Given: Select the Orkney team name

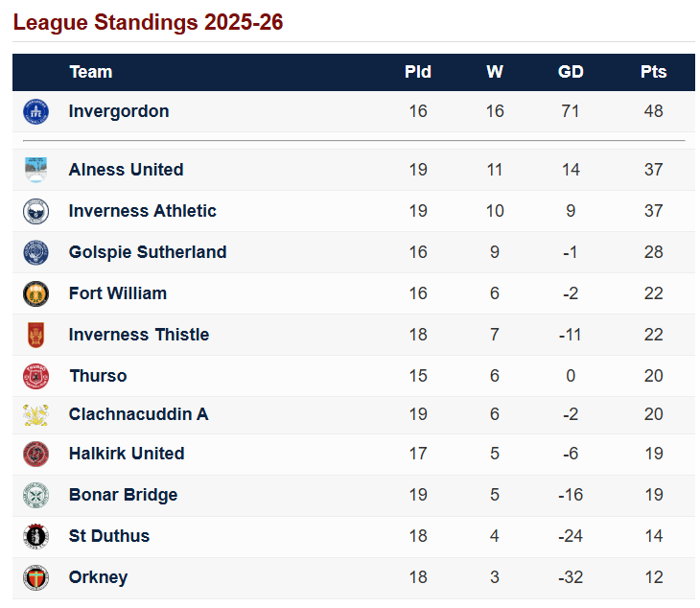Looking at the screenshot, I should (x=98, y=577).
